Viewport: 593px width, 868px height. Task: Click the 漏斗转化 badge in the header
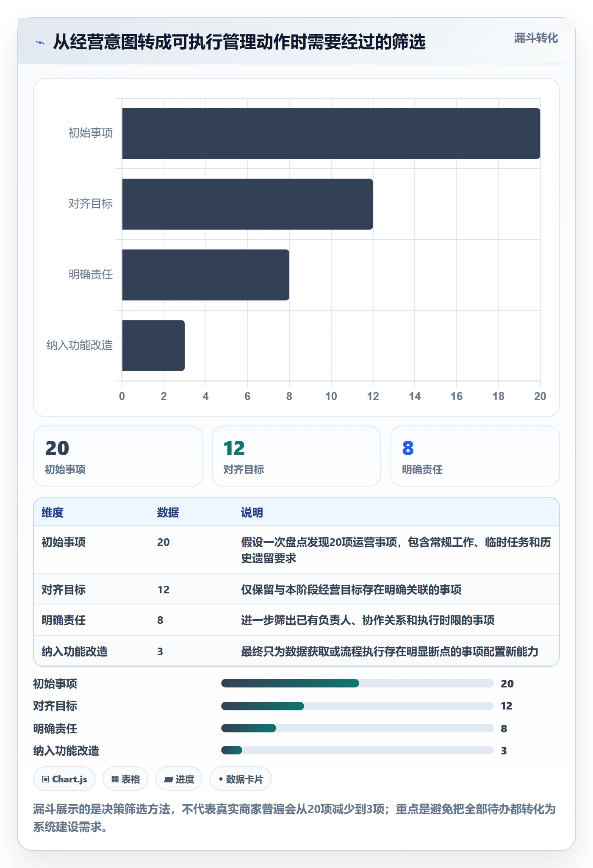click(x=536, y=38)
